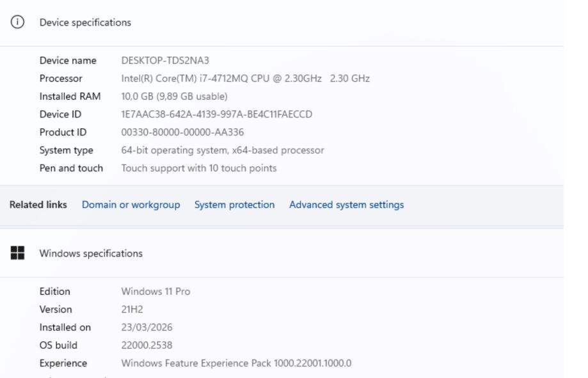Click the Windows 11 Pro edition value

[155, 292]
